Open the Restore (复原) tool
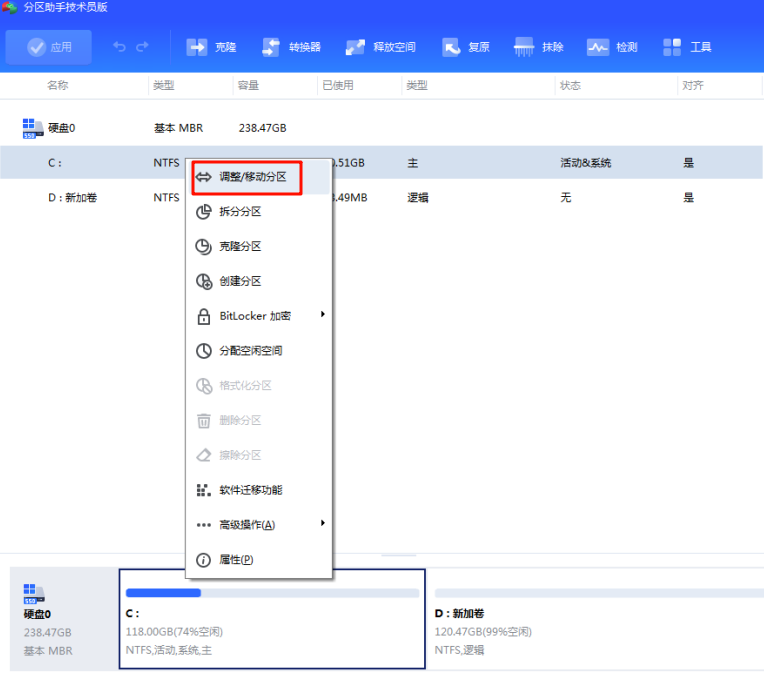This screenshot has height=673, width=764. pyautogui.click(x=451, y=47)
